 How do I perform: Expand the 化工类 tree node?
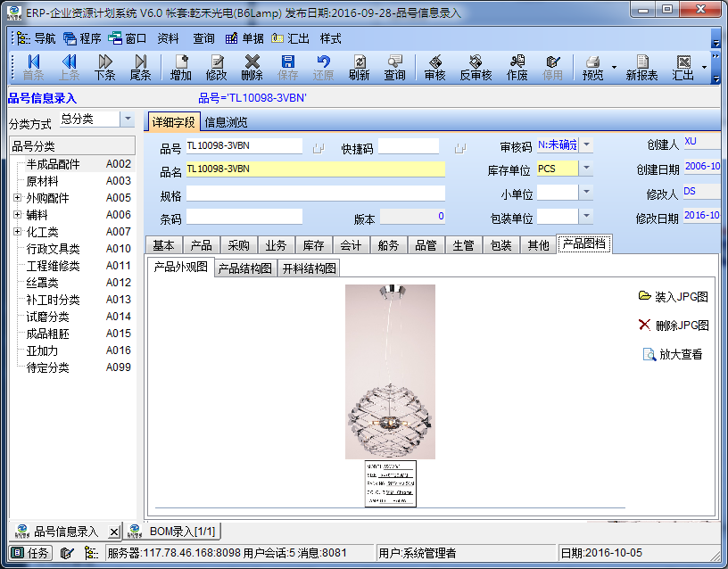17,232
